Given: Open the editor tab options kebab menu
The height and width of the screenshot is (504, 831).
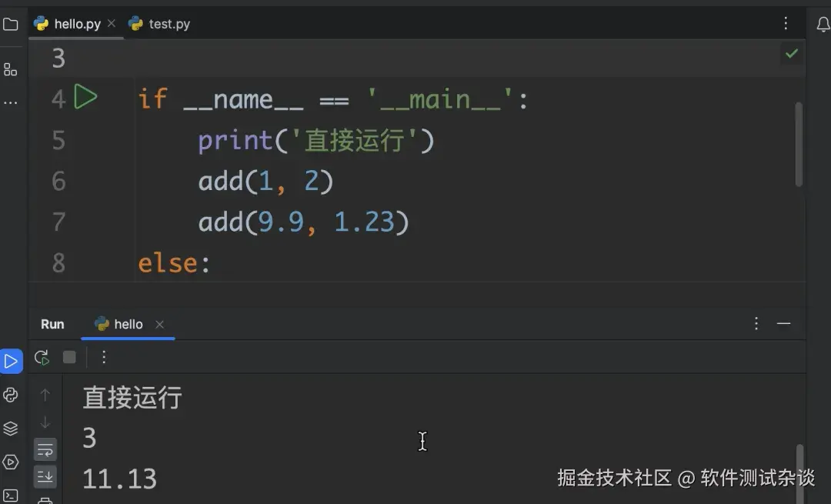Looking at the screenshot, I should pyautogui.click(x=786, y=23).
